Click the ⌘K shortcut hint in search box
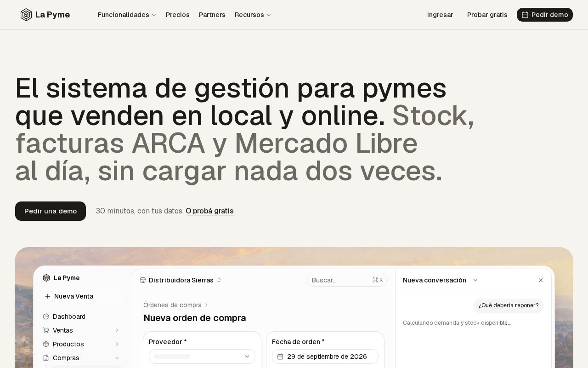Image resolution: width=588 pixels, height=368 pixels. [378, 280]
